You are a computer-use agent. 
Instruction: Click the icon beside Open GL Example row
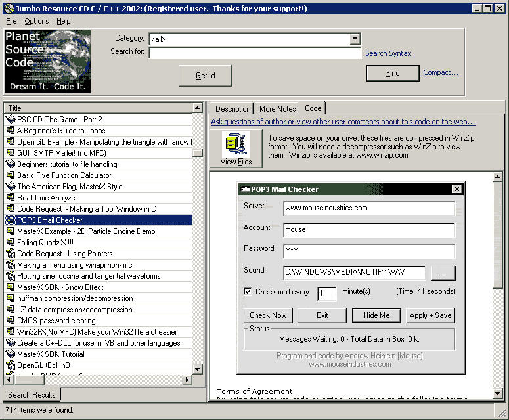pos(11,141)
